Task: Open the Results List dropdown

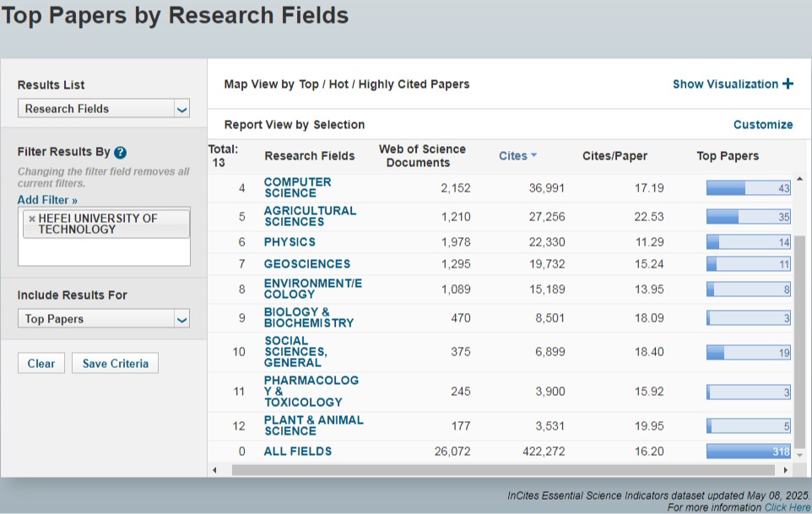Action: tap(103, 109)
